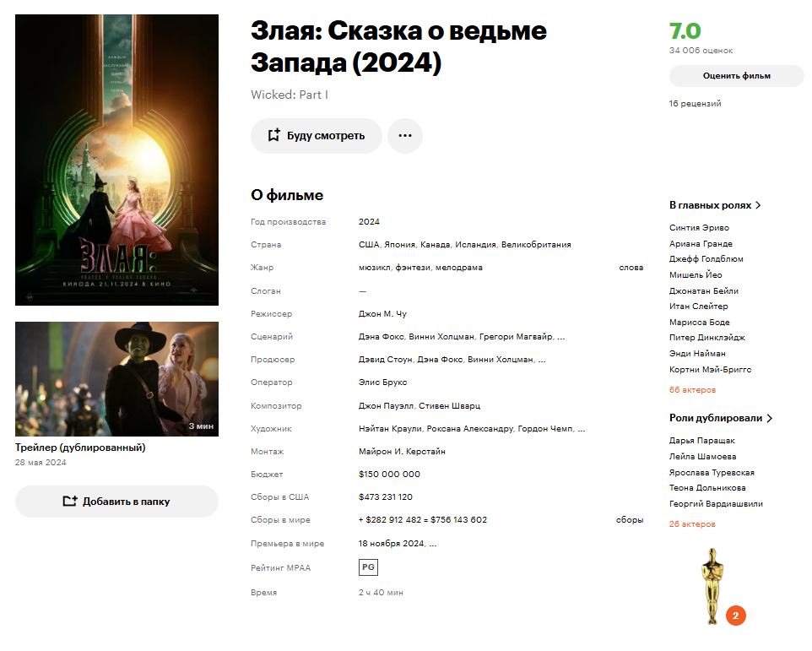Open the 16 рецензий link
This screenshot has width=812, height=651.
coord(695,104)
